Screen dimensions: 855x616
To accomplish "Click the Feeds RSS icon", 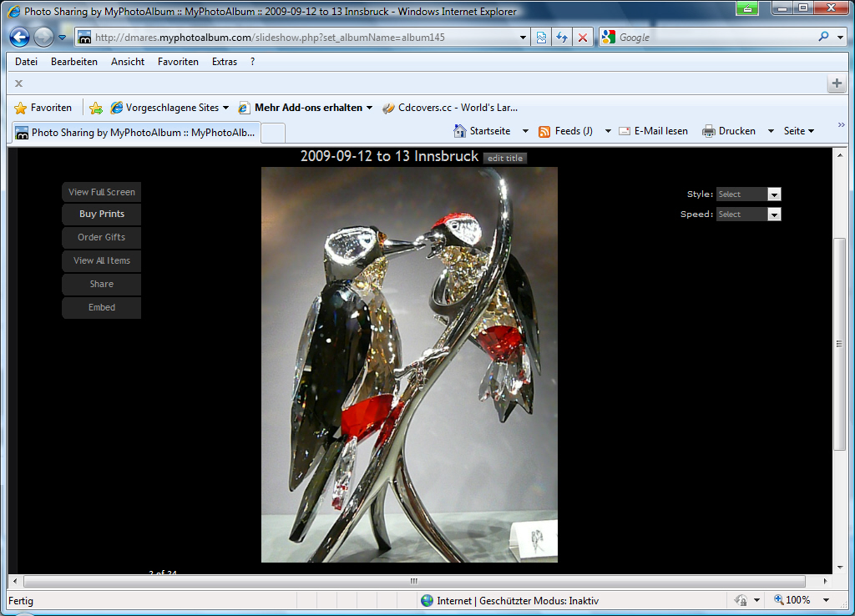I will point(544,131).
